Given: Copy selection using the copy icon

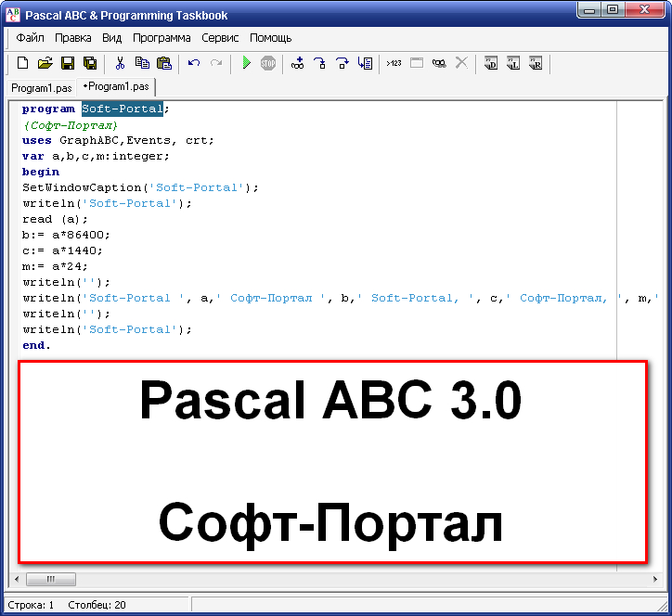Looking at the screenshot, I should tap(142, 63).
